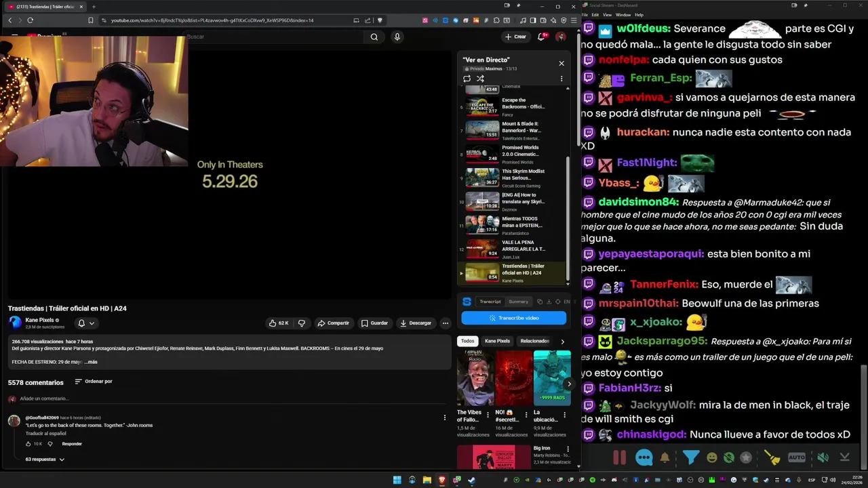Jump to bottom with the down-arrow icon
Screen dimensions: 868x488
point(844,457)
